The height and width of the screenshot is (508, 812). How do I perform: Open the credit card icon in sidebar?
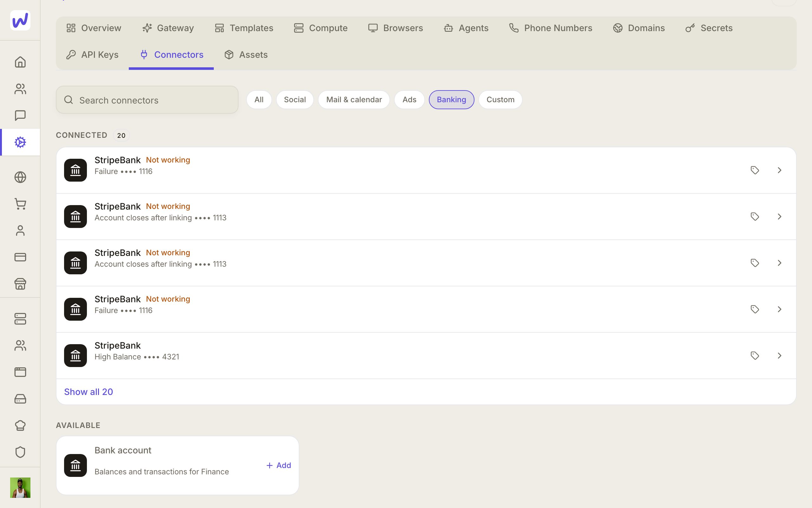(x=20, y=257)
